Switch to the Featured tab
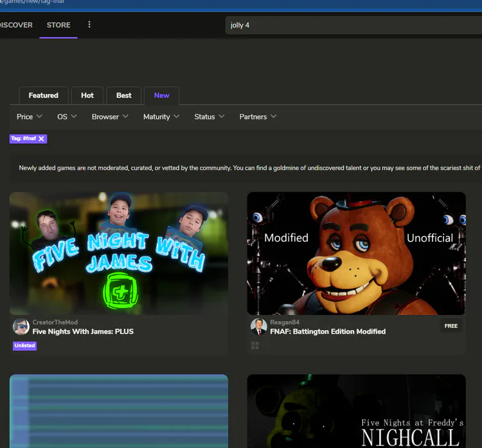Image resolution: width=482 pixels, height=448 pixels. click(43, 95)
